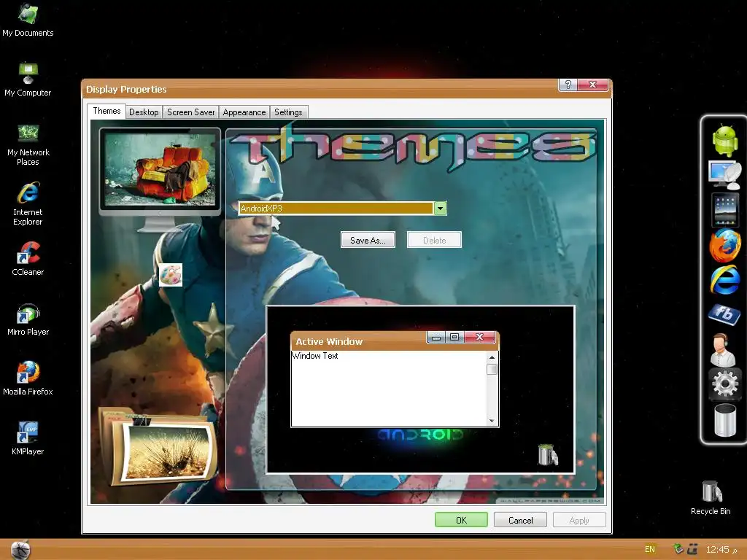Expand the AndroidXP3 theme dropdown arrow
This screenshot has height=560, width=747.
pyautogui.click(x=440, y=208)
